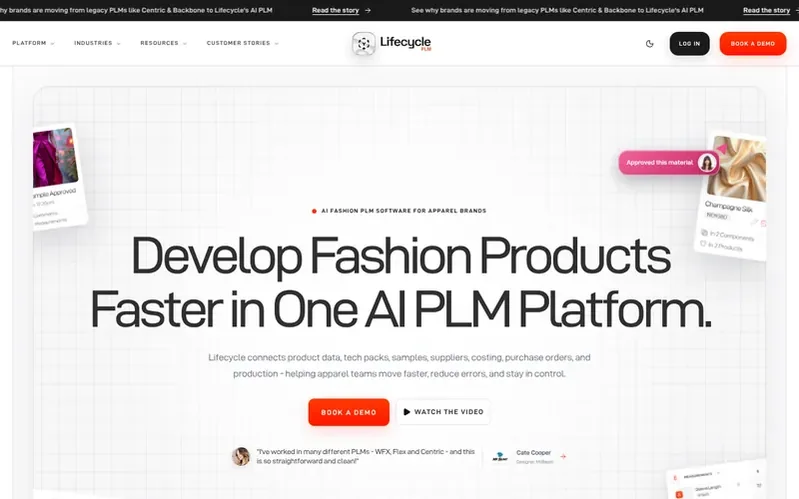Expand the Customer Stories menu
This screenshot has width=799, height=499.
[x=243, y=43]
